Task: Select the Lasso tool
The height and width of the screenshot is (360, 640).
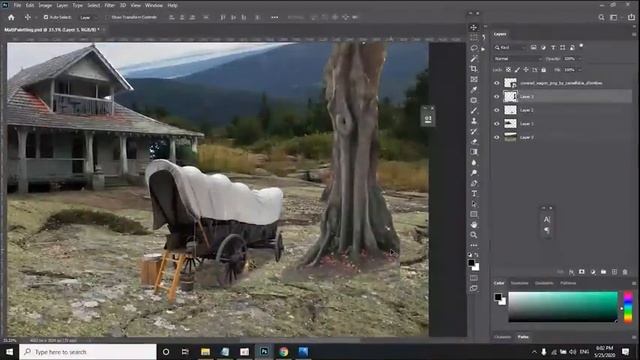Action: 473,48
